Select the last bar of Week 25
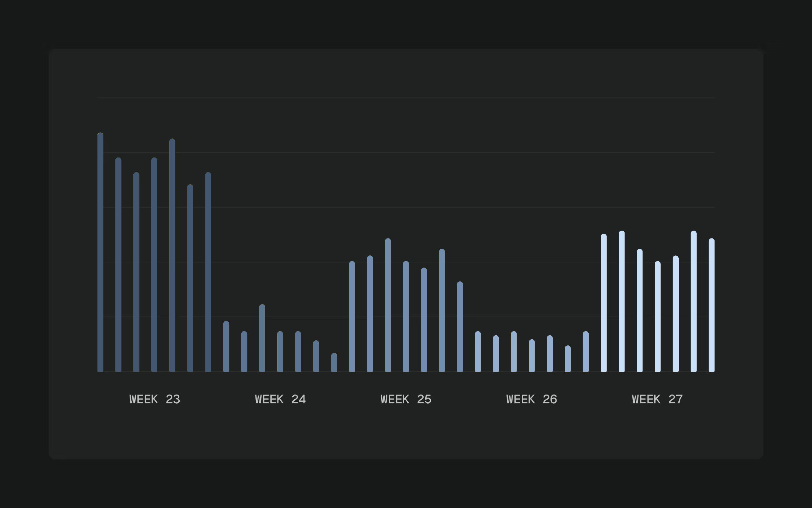 [460, 326]
